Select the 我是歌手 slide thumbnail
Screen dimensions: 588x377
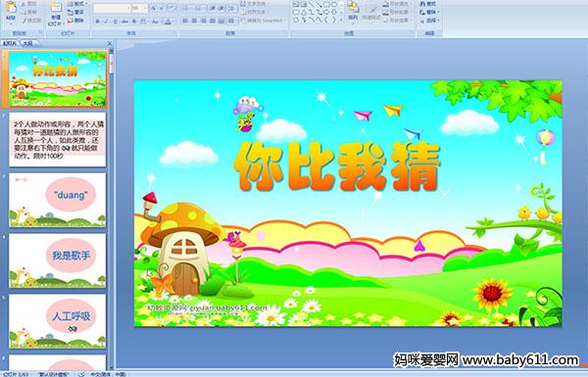coord(58,260)
